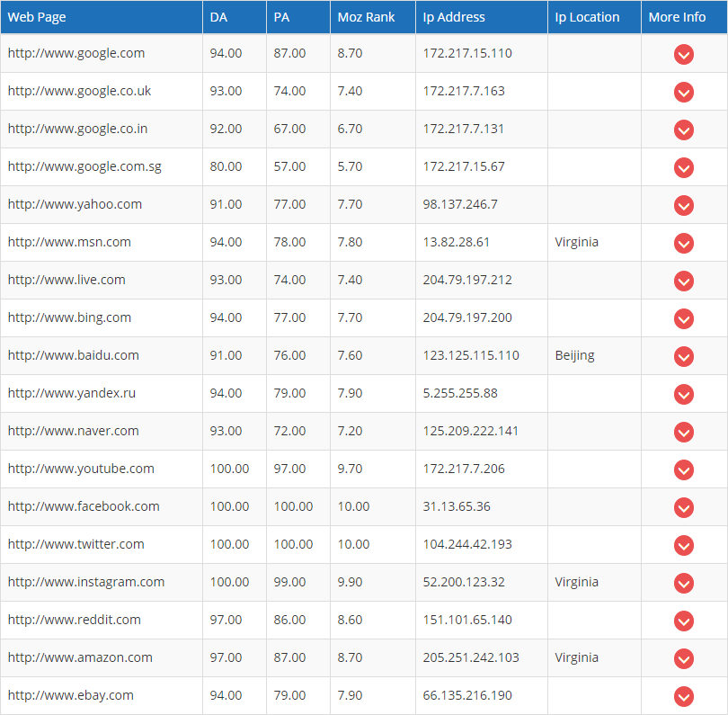Expand more info for bing.com row
Screen dimensions: 728x715
coord(683,318)
